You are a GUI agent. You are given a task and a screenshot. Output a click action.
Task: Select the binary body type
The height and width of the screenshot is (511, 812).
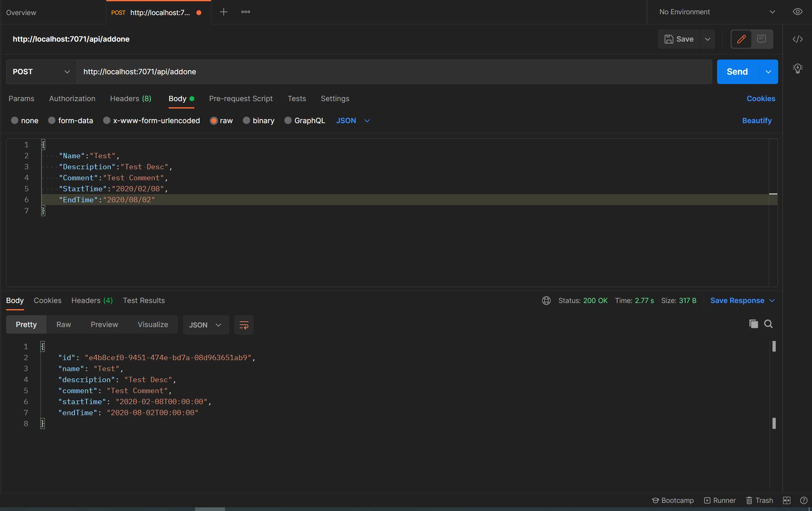click(x=259, y=121)
